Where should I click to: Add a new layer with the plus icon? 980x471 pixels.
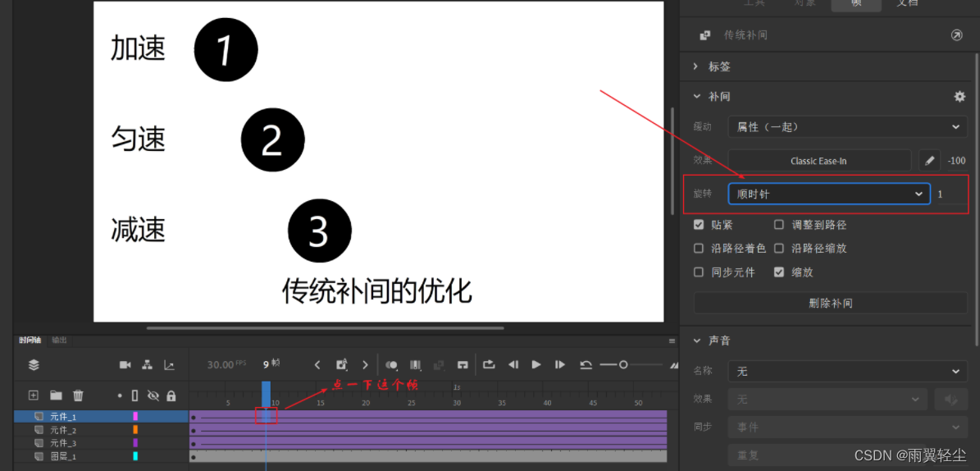tap(34, 396)
